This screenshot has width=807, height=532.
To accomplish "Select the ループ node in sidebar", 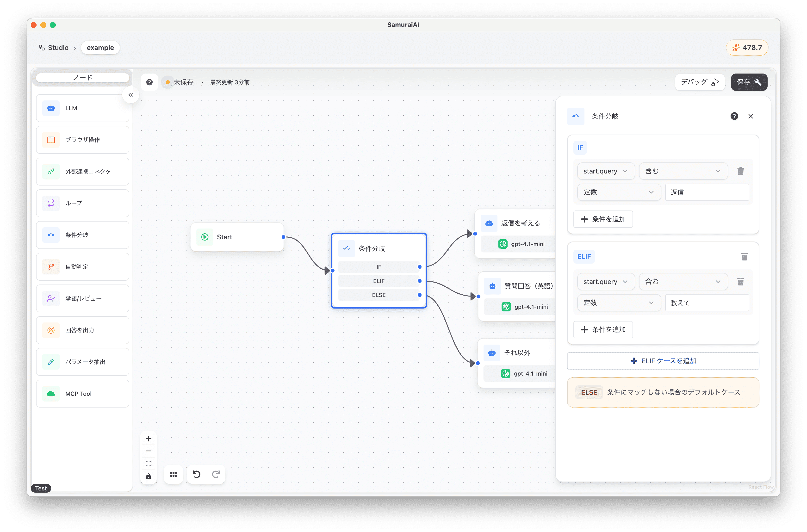I will coord(82,203).
